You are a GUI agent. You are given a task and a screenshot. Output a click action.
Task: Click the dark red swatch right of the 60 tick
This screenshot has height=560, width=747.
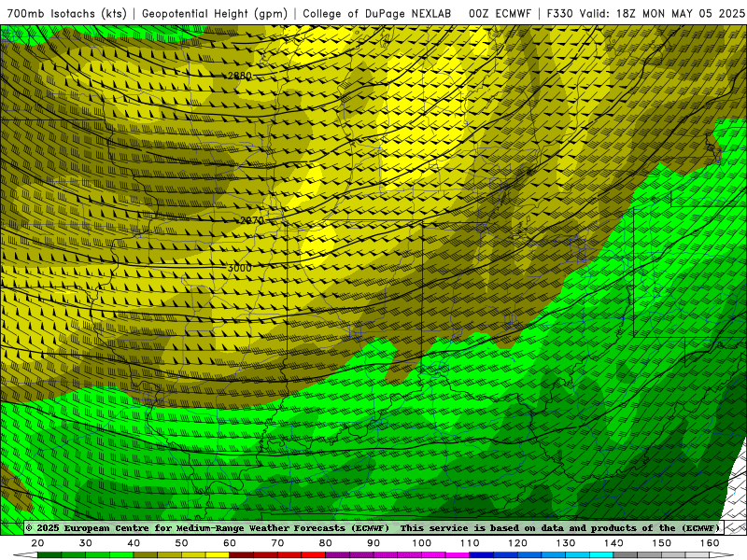242,555
